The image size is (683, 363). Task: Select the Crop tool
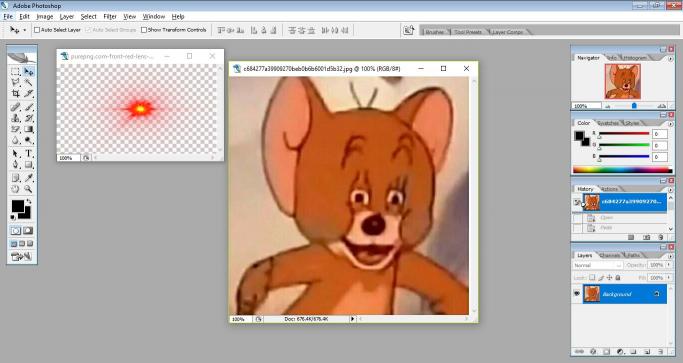pos(15,93)
